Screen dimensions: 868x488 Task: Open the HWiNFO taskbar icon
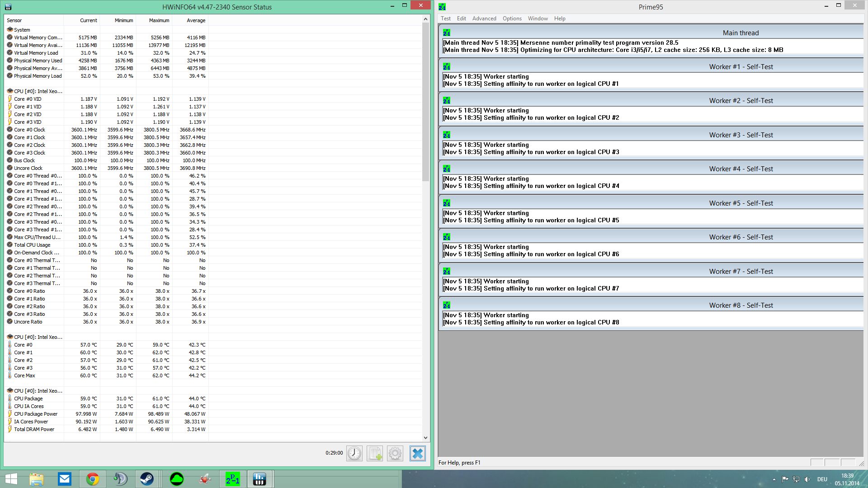(259, 479)
